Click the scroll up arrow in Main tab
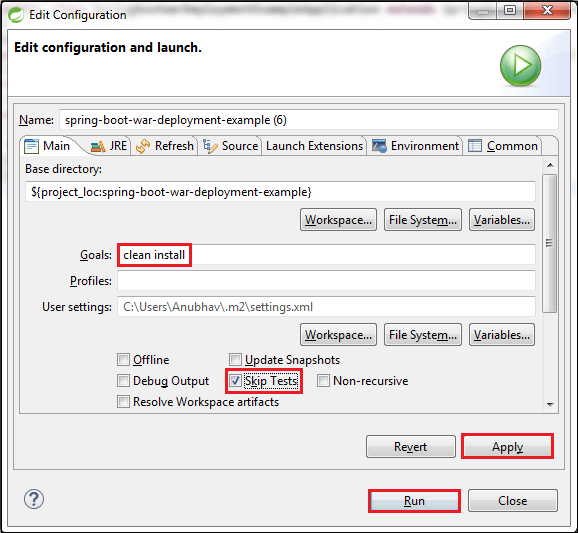 coord(550,165)
